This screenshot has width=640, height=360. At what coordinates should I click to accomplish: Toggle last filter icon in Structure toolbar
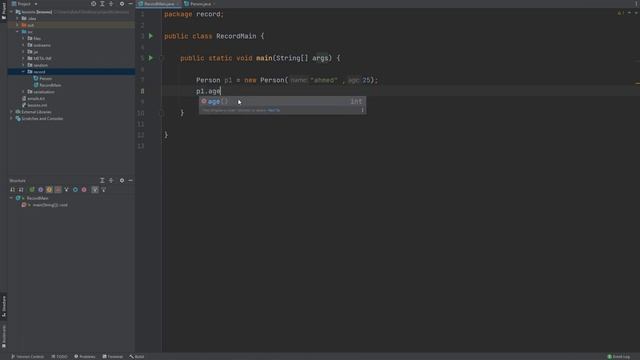tap(103, 189)
